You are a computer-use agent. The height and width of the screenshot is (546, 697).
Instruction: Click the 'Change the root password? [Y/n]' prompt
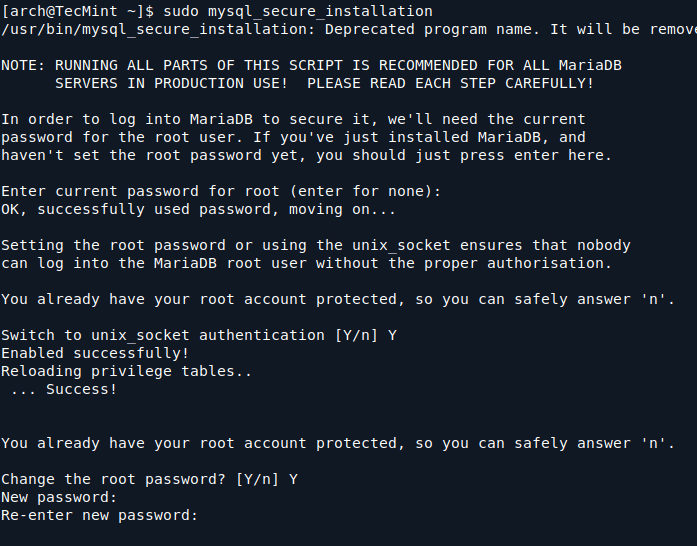(140, 479)
